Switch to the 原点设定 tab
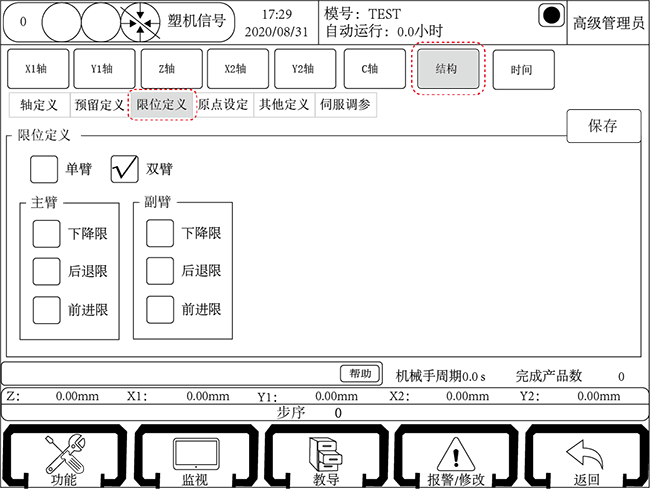This screenshot has width=650, height=489. tap(223, 105)
